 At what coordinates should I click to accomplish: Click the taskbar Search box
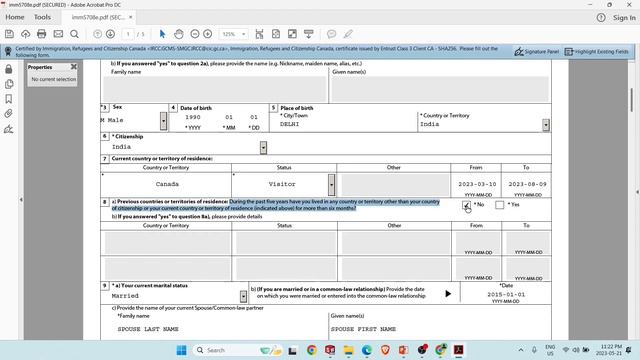(238, 350)
